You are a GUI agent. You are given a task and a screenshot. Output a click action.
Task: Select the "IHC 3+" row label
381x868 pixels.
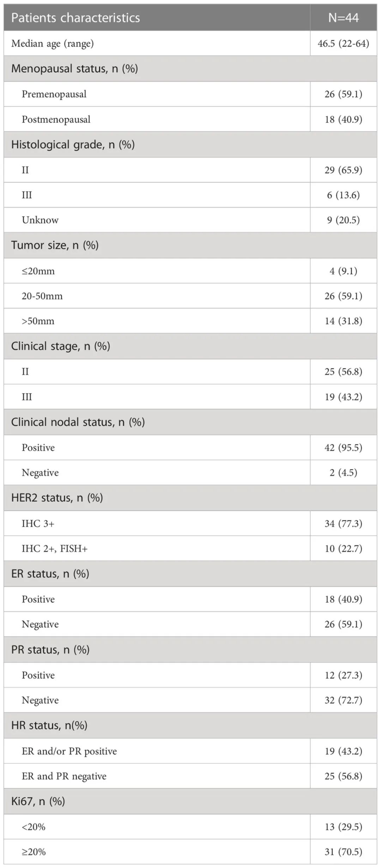tap(38, 523)
